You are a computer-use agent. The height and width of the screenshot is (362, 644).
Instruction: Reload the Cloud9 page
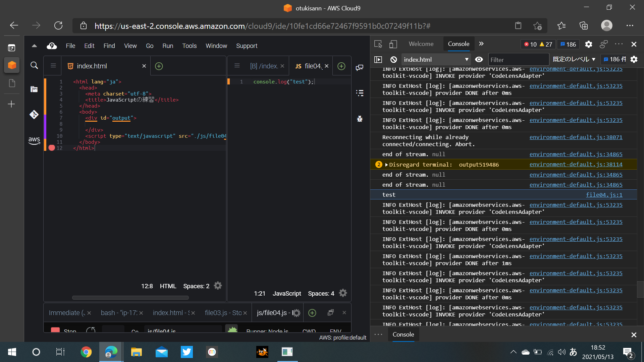tap(58, 25)
